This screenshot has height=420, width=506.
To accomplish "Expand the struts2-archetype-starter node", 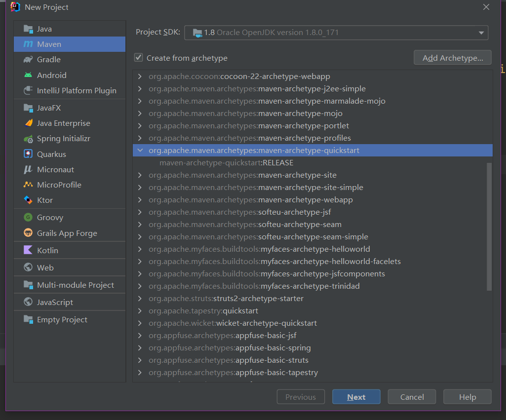I will pos(140,299).
